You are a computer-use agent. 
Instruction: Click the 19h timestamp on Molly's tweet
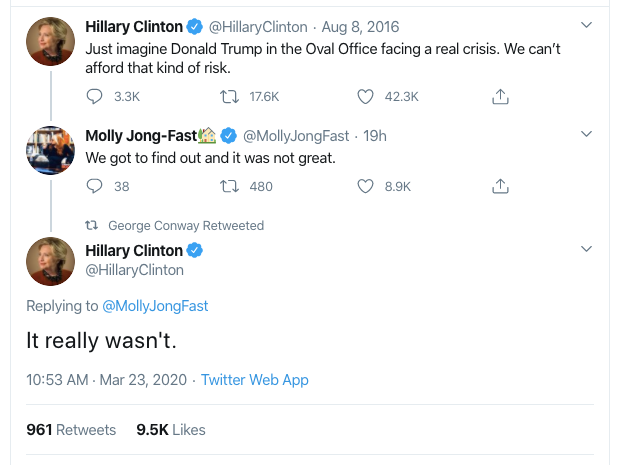(375, 136)
